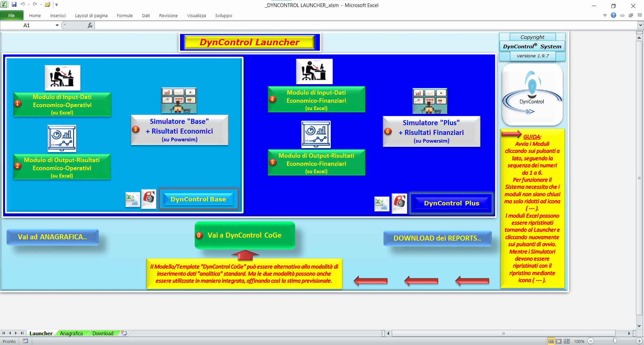Select Normal view icon in status bar
The image size is (644, 345).
pyautogui.click(x=551, y=341)
